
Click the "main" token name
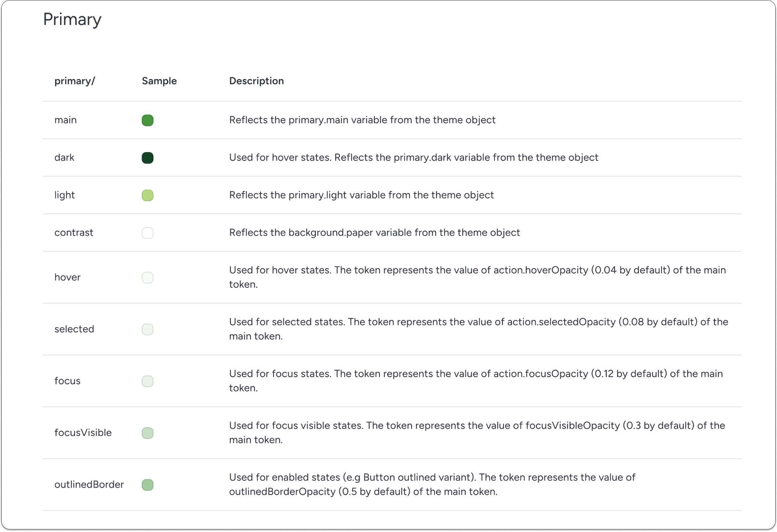[65, 120]
